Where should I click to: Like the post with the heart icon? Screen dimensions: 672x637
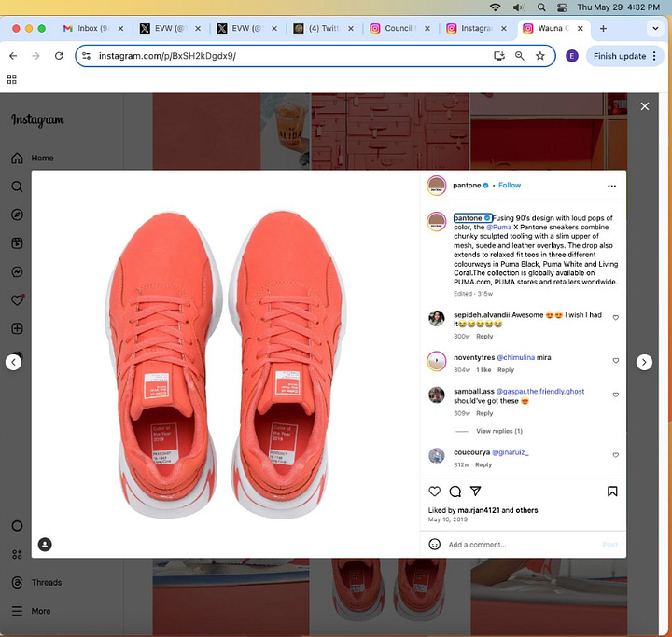pyautogui.click(x=435, y=492)
